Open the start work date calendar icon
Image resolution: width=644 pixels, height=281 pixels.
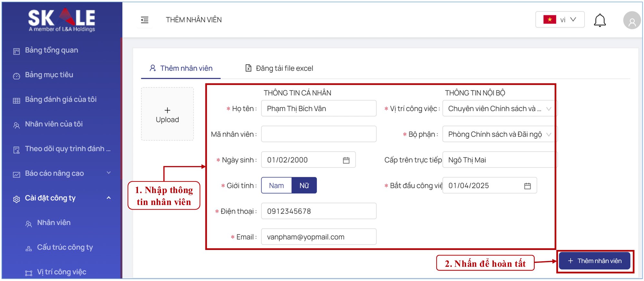[527, 186]
